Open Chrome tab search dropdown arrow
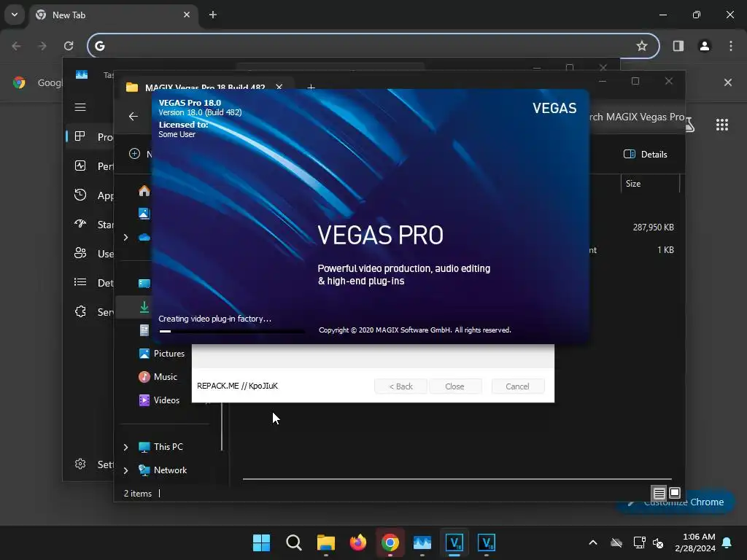747x560 pixels. click(x=15, y=15)
